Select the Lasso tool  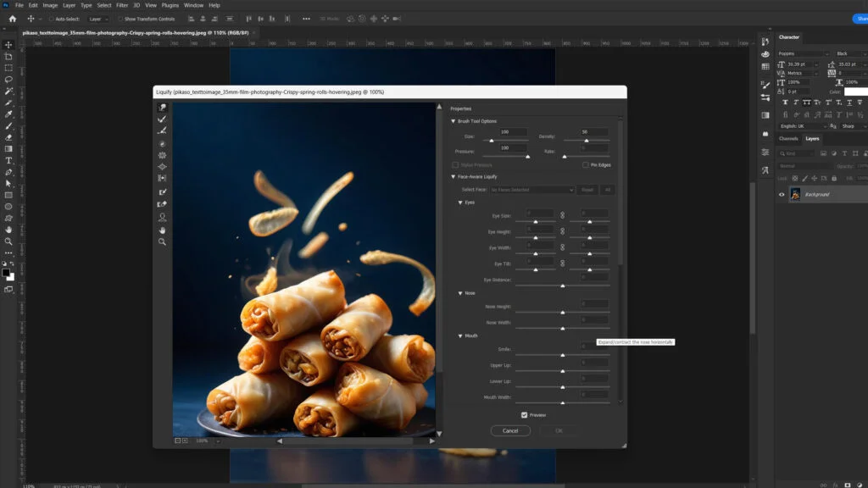tap(8, 80)
